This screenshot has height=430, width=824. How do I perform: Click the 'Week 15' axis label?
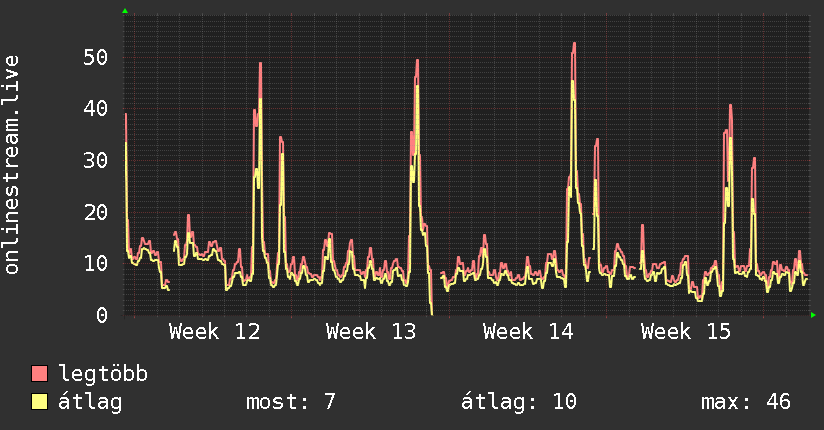pyautogui.click(x=686, y=332)
